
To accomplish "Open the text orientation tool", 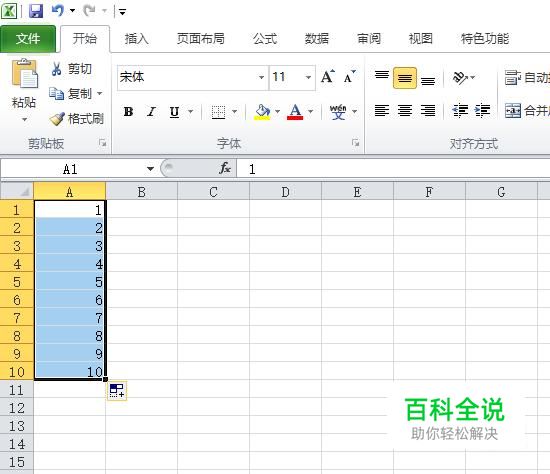I will tap(461, 77).
